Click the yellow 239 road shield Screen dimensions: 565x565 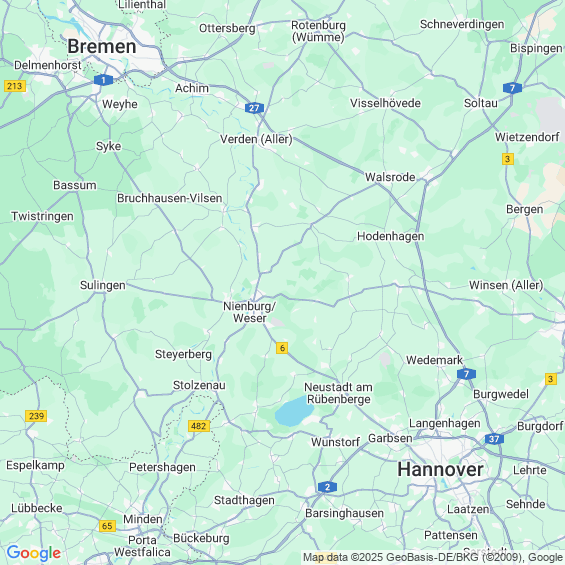tap(36, 416)
